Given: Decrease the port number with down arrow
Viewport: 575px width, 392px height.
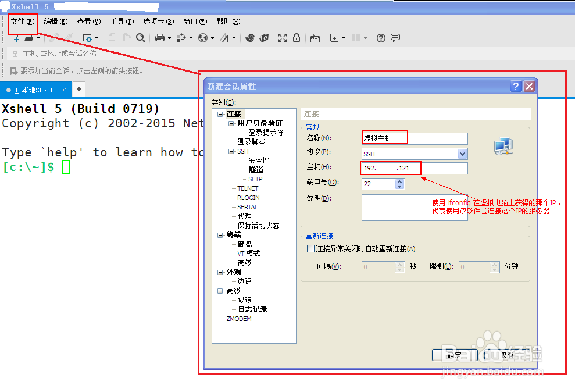Looking at the screenshot, I should pos(400,187).
